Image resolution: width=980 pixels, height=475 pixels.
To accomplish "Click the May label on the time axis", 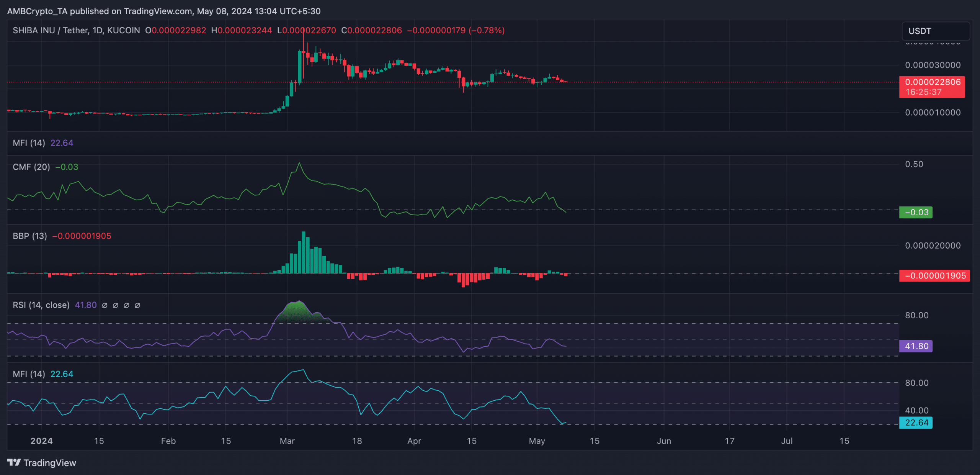I will pos(537,441).
